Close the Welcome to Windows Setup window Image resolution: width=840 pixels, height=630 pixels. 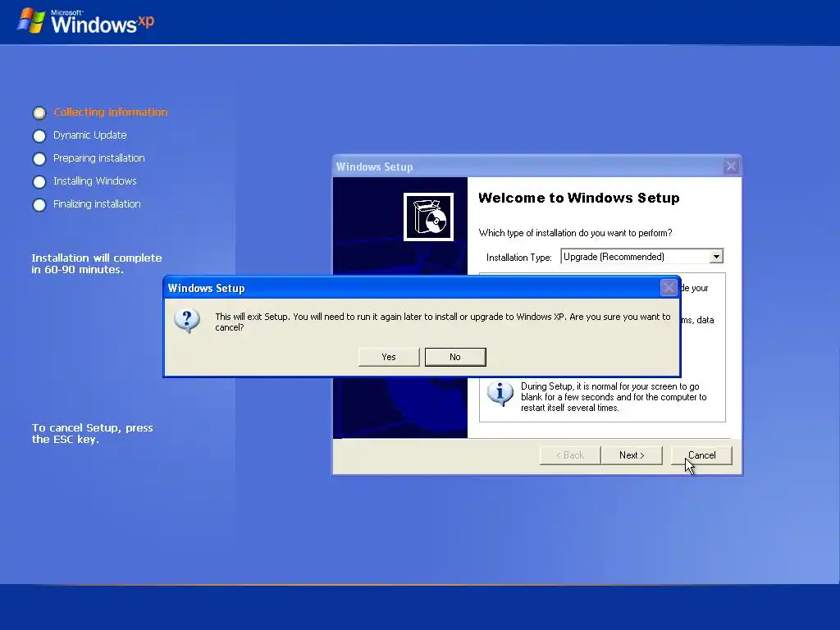(731, 167)
